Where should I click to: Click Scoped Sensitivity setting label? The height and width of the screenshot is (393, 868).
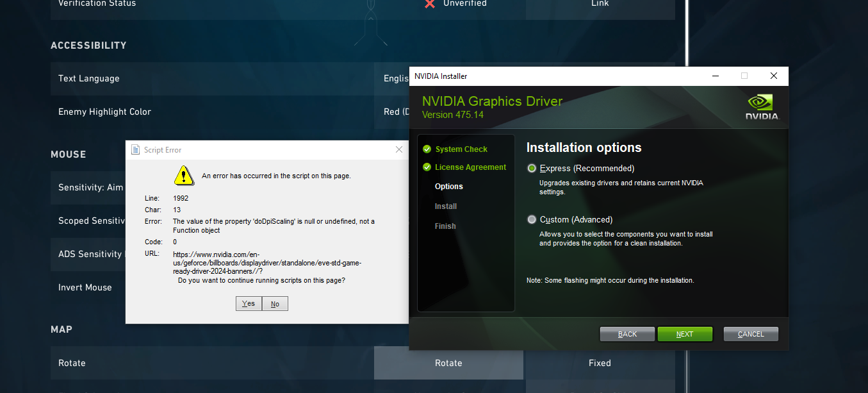coord(92,221)
